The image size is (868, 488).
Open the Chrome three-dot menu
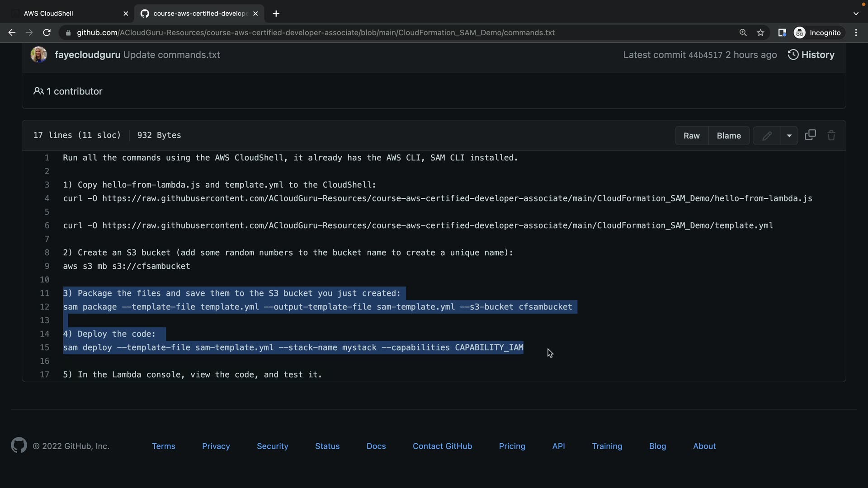[856, 33]
